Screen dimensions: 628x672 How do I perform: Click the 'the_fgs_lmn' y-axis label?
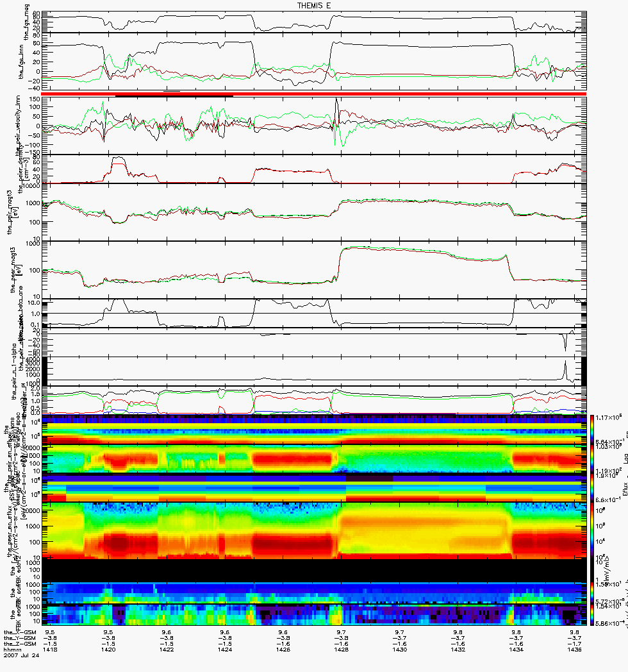[21, 62]
